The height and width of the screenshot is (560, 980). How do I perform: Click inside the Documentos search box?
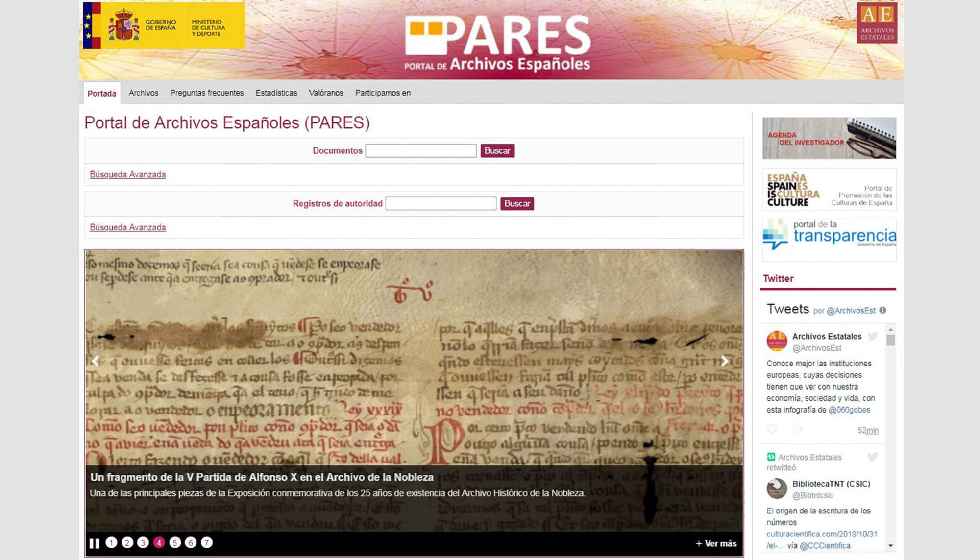420,150
